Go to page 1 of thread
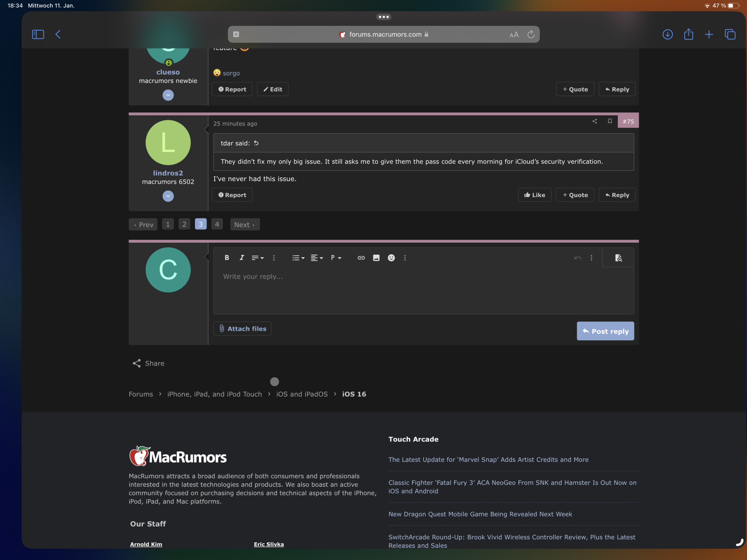This screenshot has width=747, height=560. pyautogui.click(x=168, y=224)
